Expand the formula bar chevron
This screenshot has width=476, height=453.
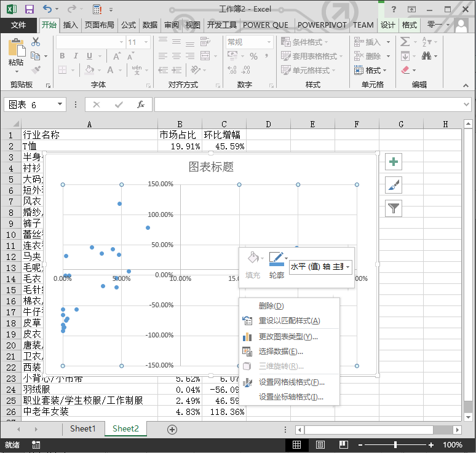click(466, 104)
